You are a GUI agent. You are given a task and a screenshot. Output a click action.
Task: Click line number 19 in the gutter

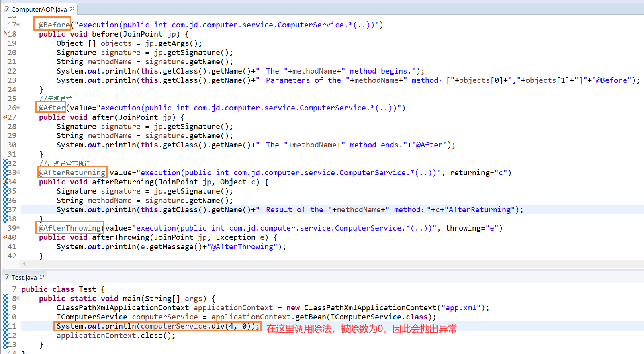[x=12, y=43]
